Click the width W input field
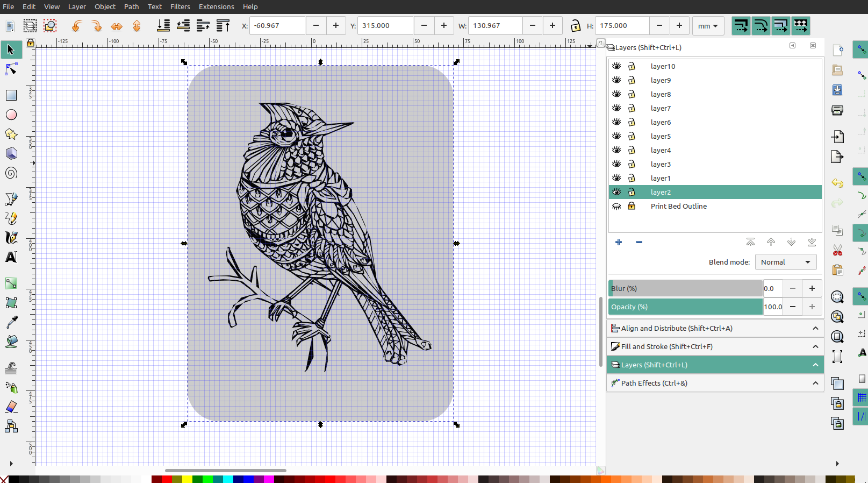This screenshot has width=868, height=483. (x=494, y=26)
